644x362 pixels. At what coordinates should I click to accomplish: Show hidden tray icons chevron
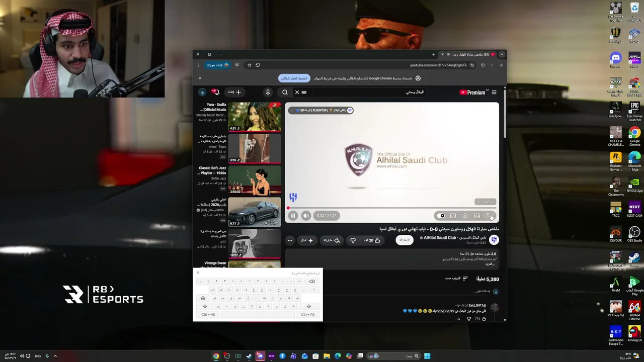[x=55, y=356]
